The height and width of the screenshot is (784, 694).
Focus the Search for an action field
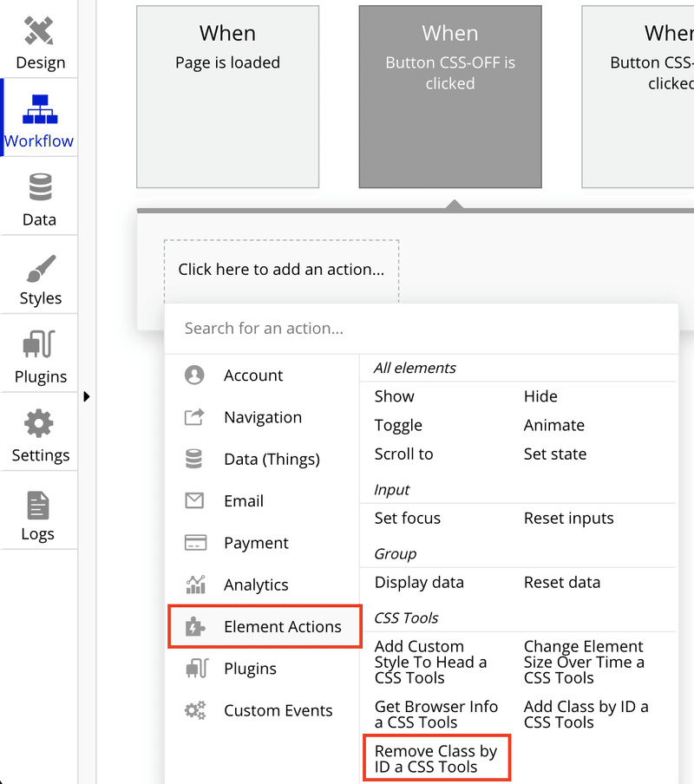[421, 329]
